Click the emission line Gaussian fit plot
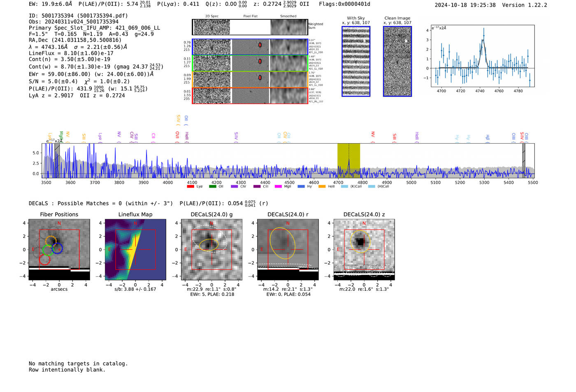This screenshot has height=392, width=576. [x=482, y=56]
